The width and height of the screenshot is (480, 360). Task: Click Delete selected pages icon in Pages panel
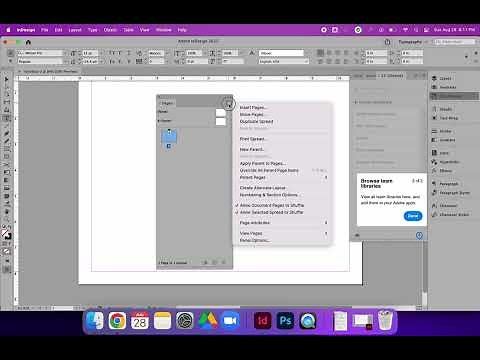tap(224, 263)
